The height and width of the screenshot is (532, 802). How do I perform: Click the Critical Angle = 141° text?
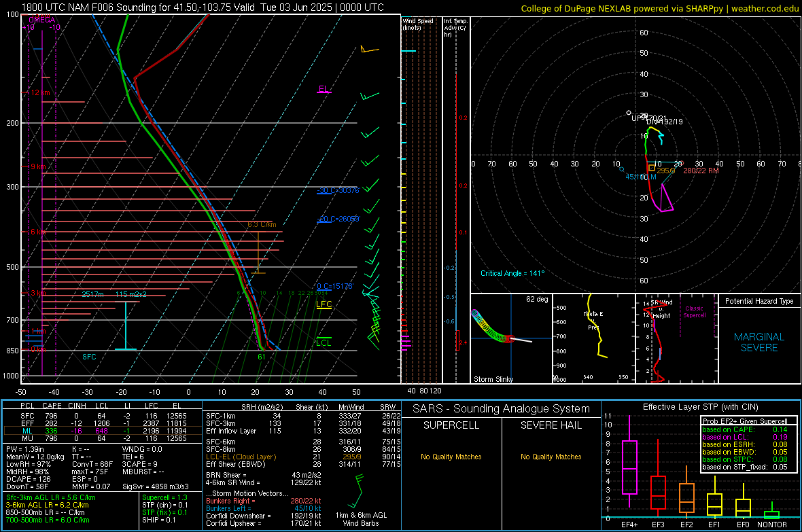512,273
